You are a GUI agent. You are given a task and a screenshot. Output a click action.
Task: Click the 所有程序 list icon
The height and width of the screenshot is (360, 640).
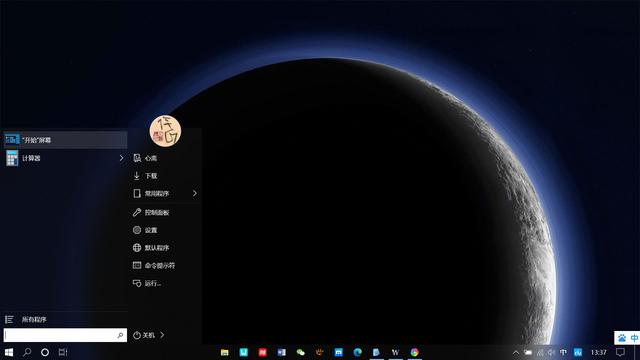pos(9,320)
